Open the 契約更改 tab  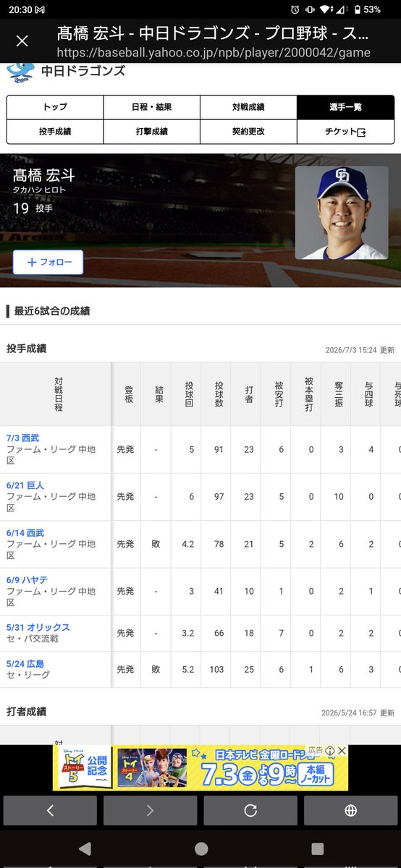(248, 132)
